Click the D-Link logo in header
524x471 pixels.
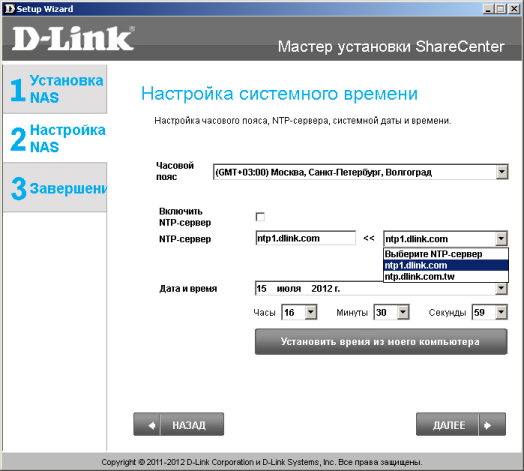[x=73, y=39]
